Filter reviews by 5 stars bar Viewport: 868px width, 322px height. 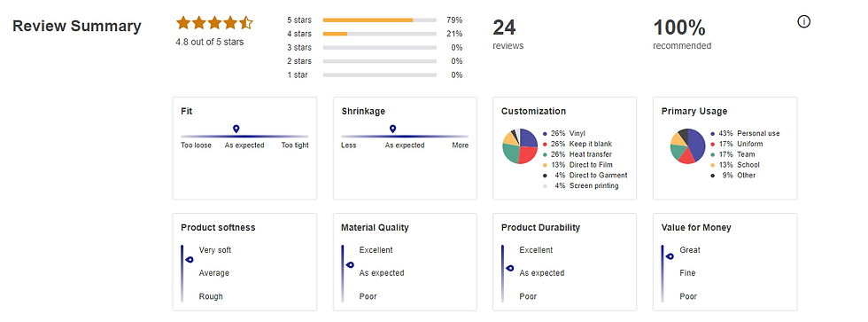click(x=380, y=20)
